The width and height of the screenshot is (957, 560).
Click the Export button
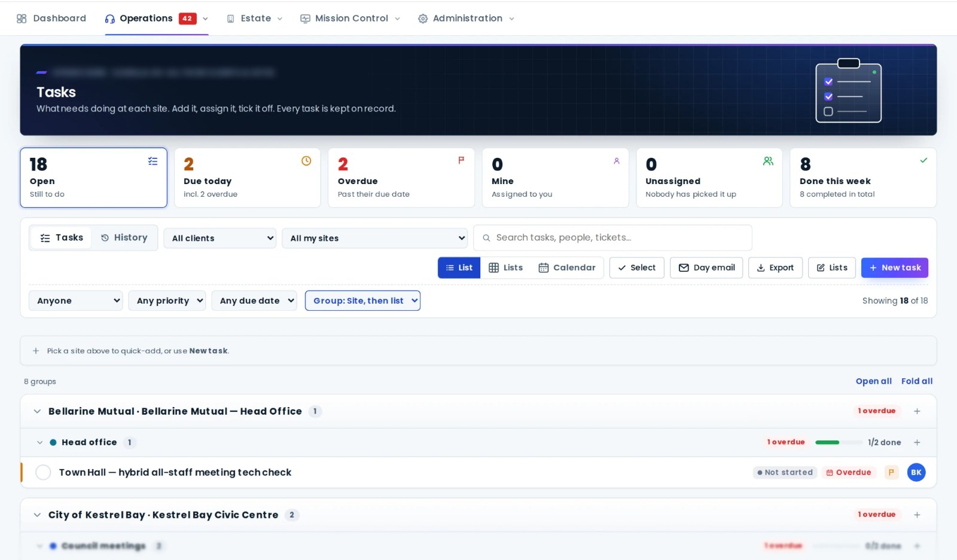775,268
